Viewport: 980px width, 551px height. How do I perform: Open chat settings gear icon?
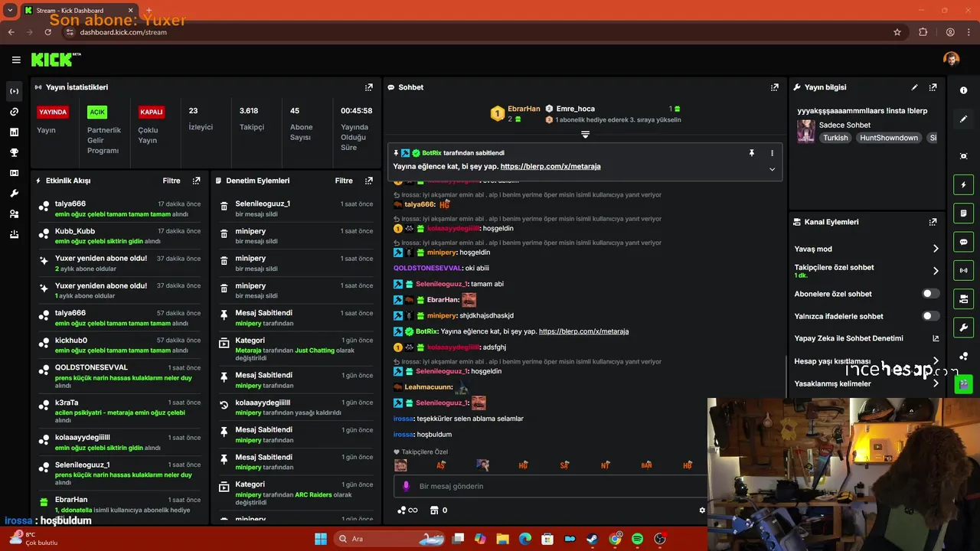pos(702,510)
